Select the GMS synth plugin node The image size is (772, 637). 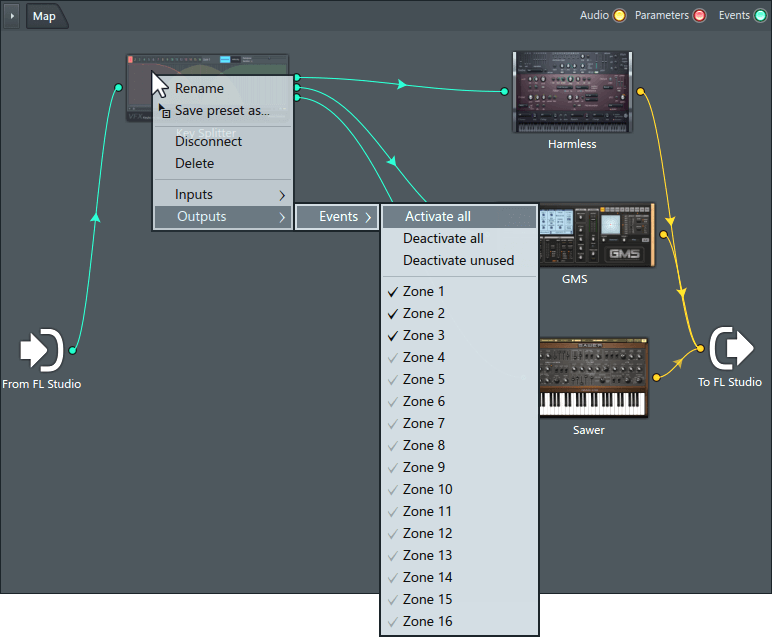[x=596, y=236]
